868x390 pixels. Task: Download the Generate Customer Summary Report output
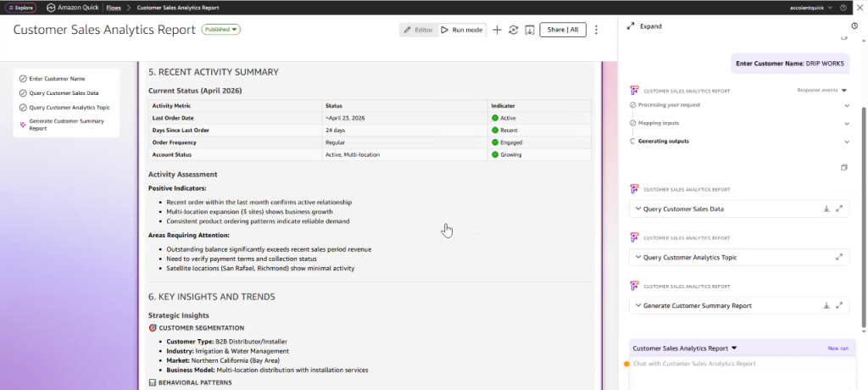826,305
